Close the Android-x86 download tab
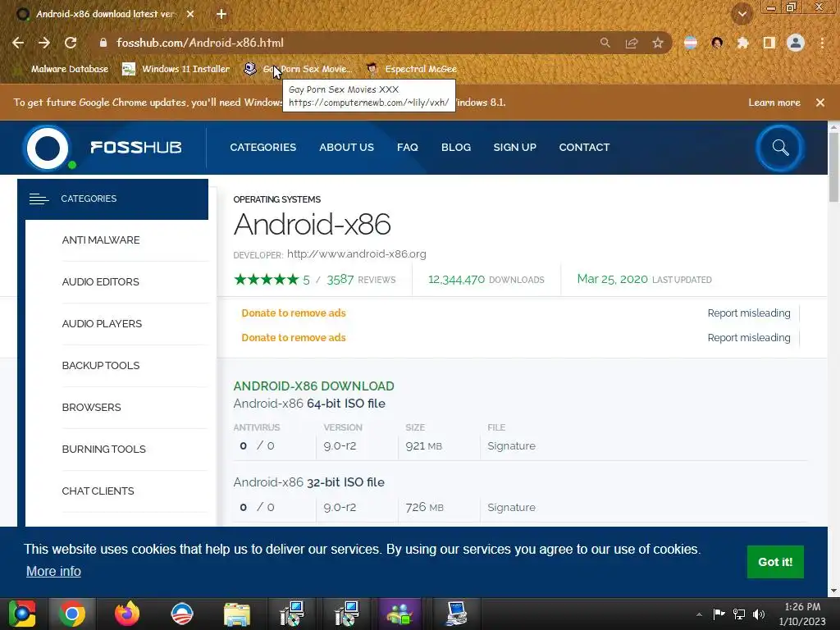 click(190, 14)
